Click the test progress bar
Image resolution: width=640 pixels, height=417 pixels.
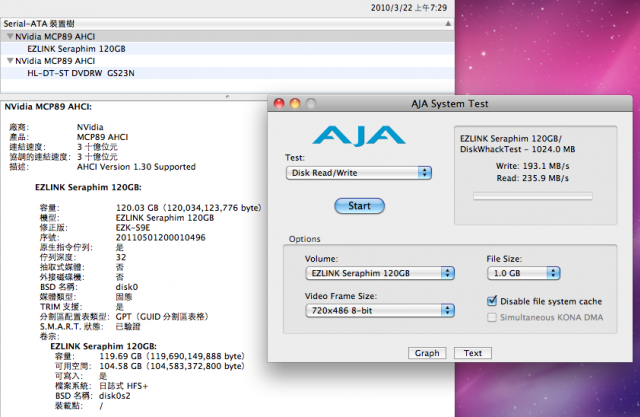pyautogui.click(x=533, y=196)
